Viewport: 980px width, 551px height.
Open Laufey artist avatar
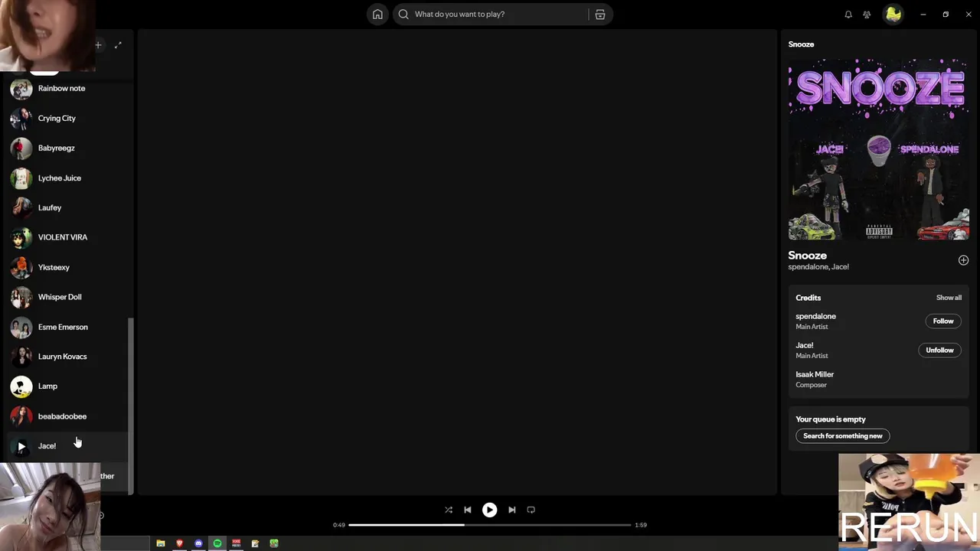(x=21, y=208)
